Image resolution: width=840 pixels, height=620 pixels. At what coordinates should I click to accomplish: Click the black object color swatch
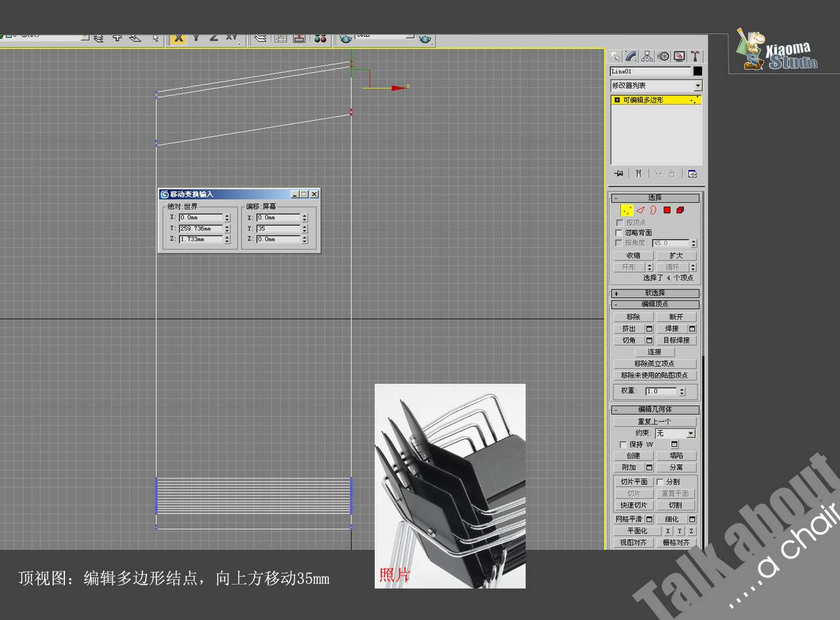click(x=698, y=71)
